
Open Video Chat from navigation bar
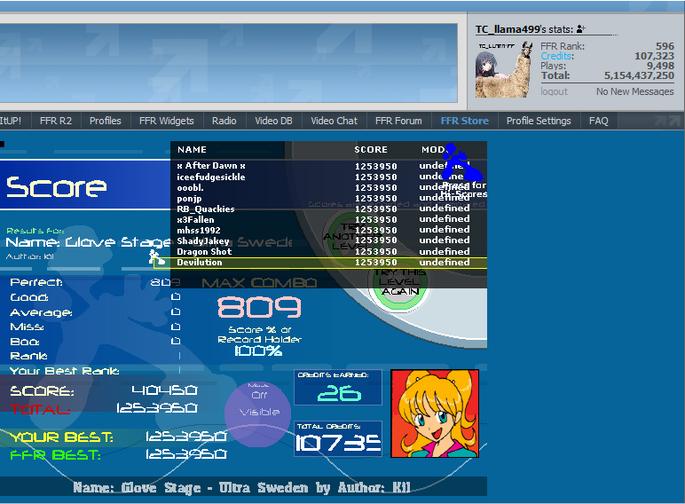tap(334, 121)
